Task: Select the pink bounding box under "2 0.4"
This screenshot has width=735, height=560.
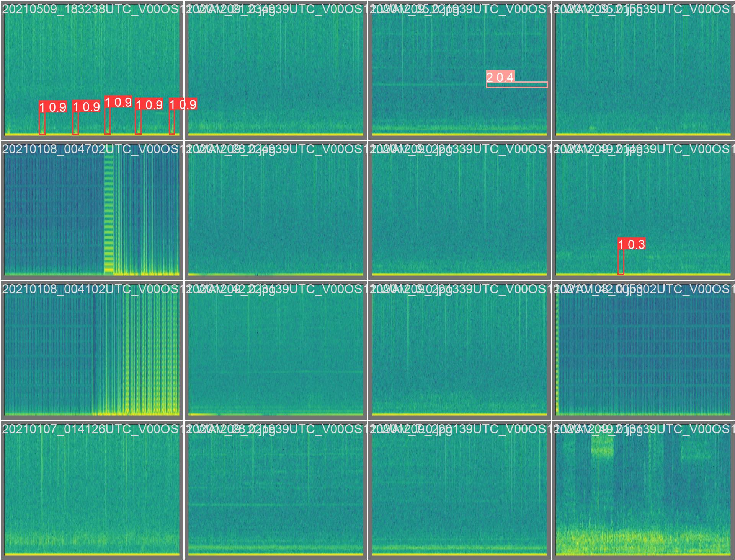Action: (517, 85)
